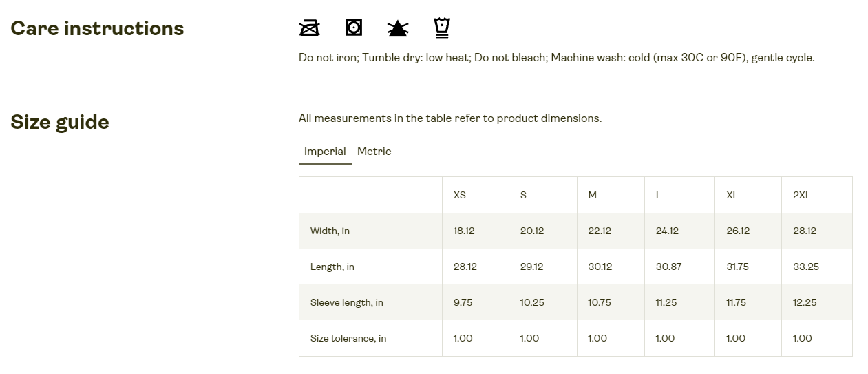Click the XS column header
Screen dimensions: 868x374
point(460,195)
